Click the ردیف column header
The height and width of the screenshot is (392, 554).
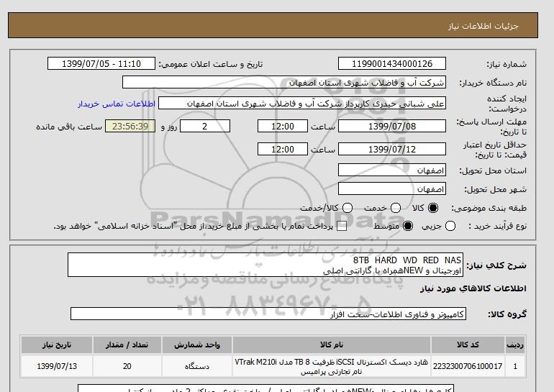pos(515,345)
